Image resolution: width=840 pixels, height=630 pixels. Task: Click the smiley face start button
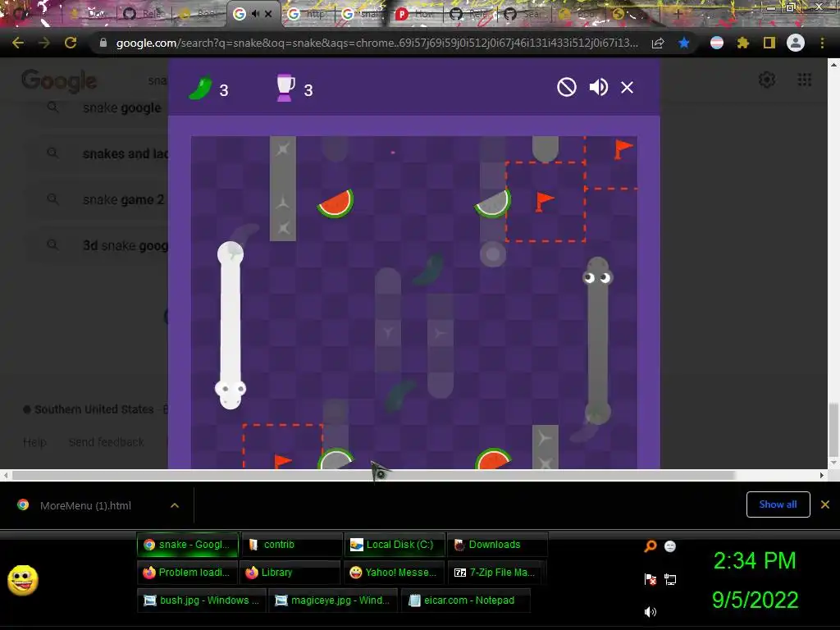coord(22,580)
